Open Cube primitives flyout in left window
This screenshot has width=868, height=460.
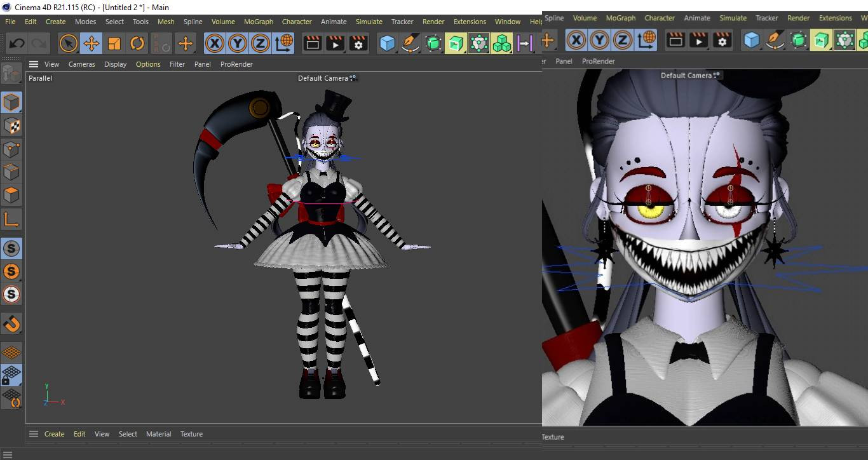click(x=387, y=44)
